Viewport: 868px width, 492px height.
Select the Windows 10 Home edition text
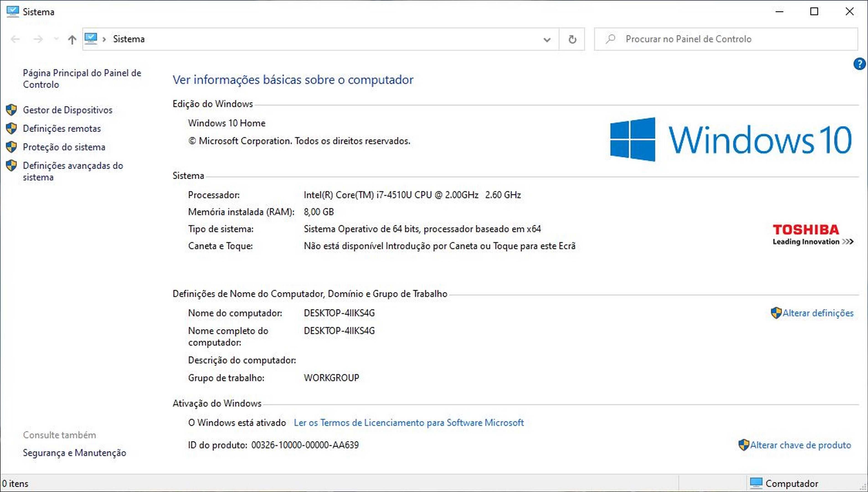pos(227,123)
